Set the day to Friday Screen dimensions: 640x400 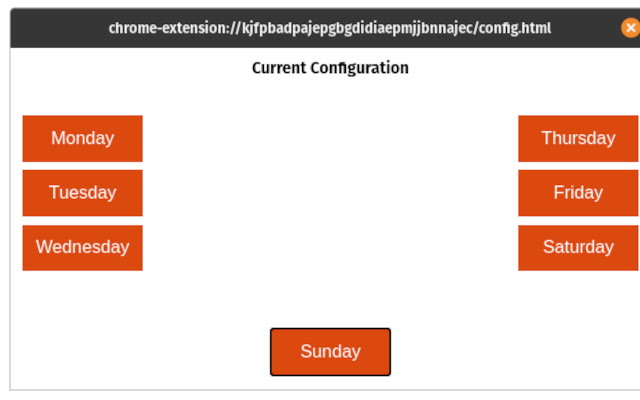[x=578, y=193]
